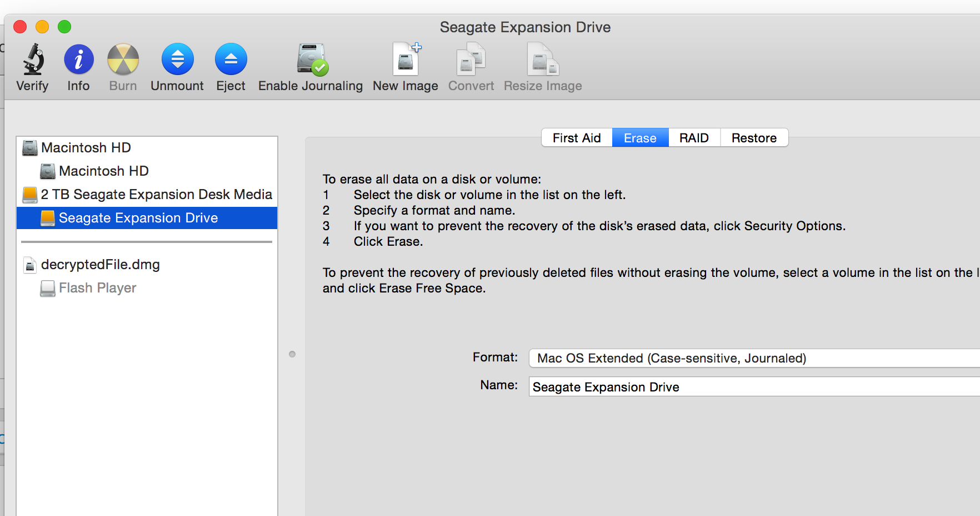The height and width of the screenshot is (516, 980).
Task: Click step 'Specify a format and name.'
Action: click(434, 210)
